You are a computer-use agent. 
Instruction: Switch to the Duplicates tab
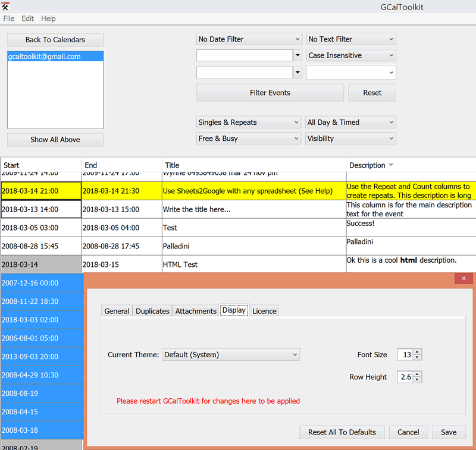152,311
